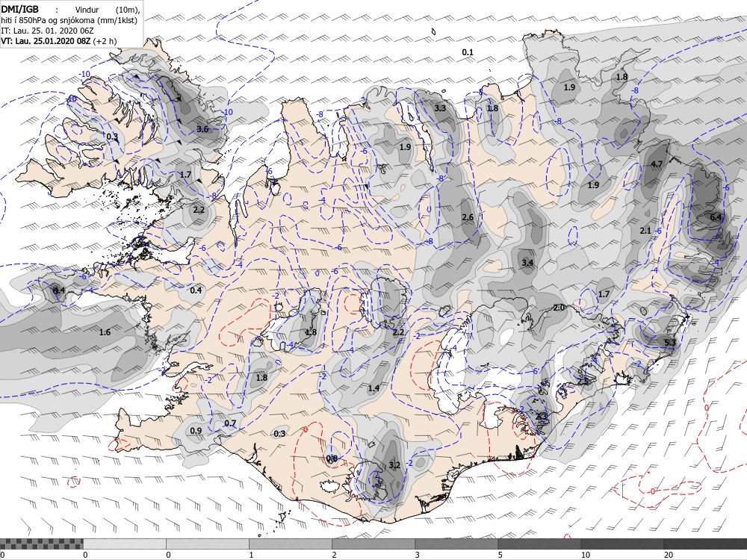Click the legend scale label 5
This screenshot has height=560, width=747.
click(x=501, y=555)
